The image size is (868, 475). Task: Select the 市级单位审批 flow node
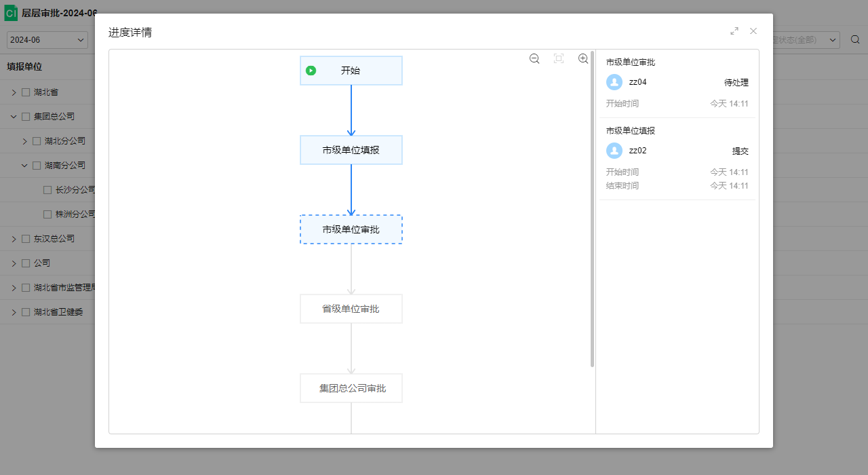[x=351, y=229]
